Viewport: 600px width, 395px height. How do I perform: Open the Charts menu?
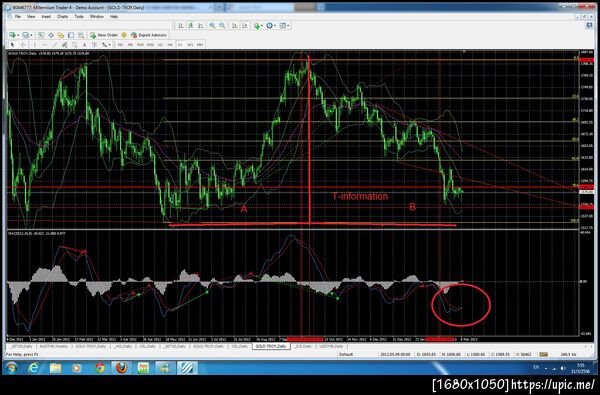pos(62,17)
